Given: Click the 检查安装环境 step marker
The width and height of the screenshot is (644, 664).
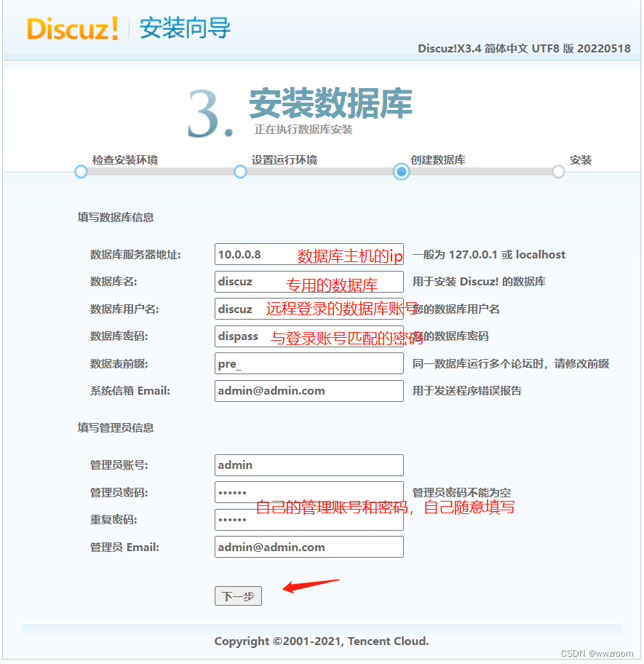Looking at the screenshot, I should pos(81,172).
